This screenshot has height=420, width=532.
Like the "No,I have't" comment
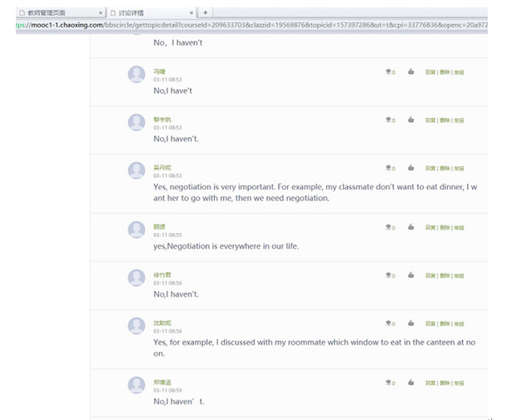tap(411, 72)
